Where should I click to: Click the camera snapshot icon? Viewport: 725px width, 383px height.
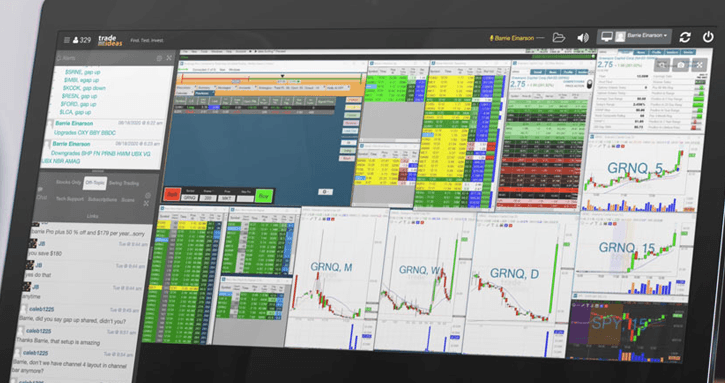[681, 65]
